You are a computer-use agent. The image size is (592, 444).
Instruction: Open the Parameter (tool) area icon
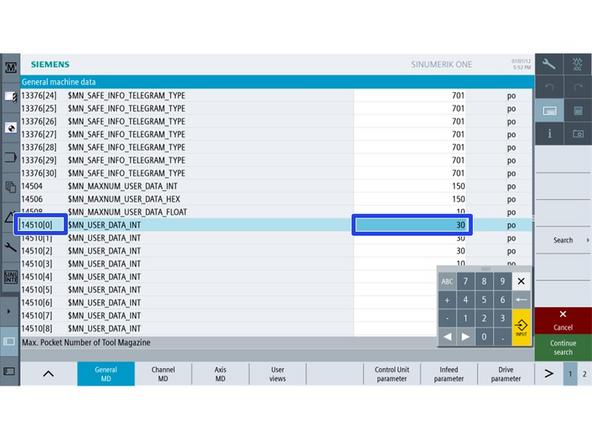coord(11,97)
